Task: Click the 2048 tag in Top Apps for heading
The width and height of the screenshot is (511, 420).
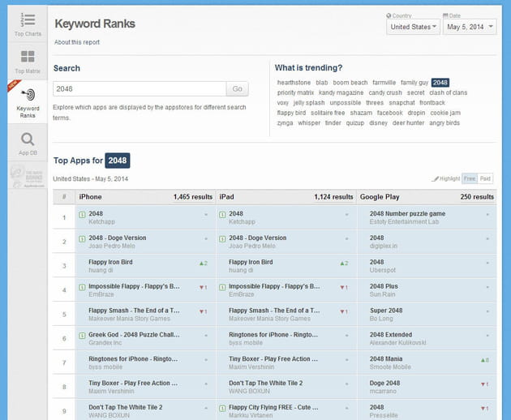Action: 118,161
